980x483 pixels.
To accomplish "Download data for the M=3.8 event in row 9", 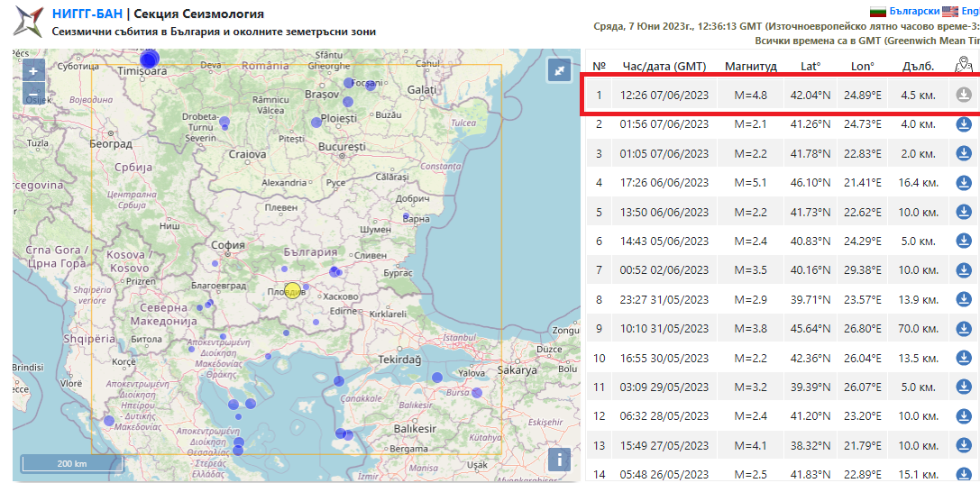I will (964, 329).
